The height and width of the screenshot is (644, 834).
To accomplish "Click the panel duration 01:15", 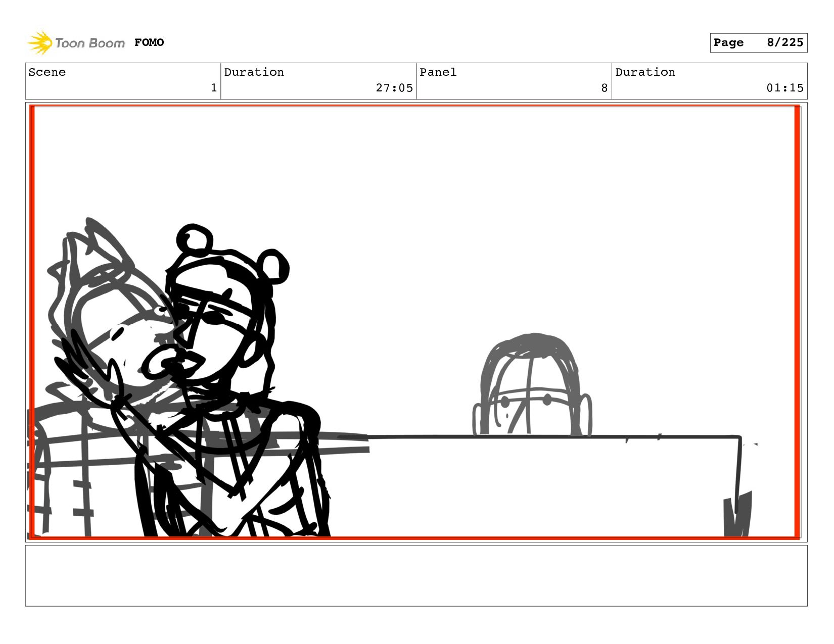I will point(785,88).
